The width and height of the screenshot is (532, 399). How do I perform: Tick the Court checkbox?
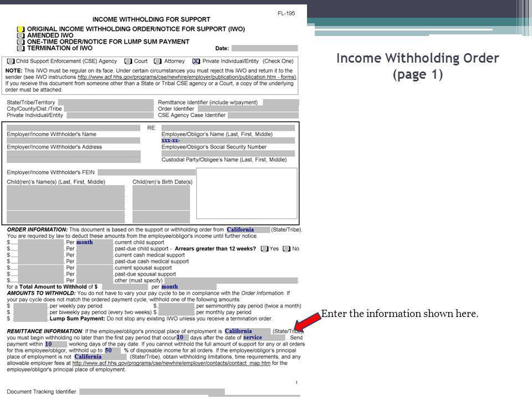click(x=128, y=62)
